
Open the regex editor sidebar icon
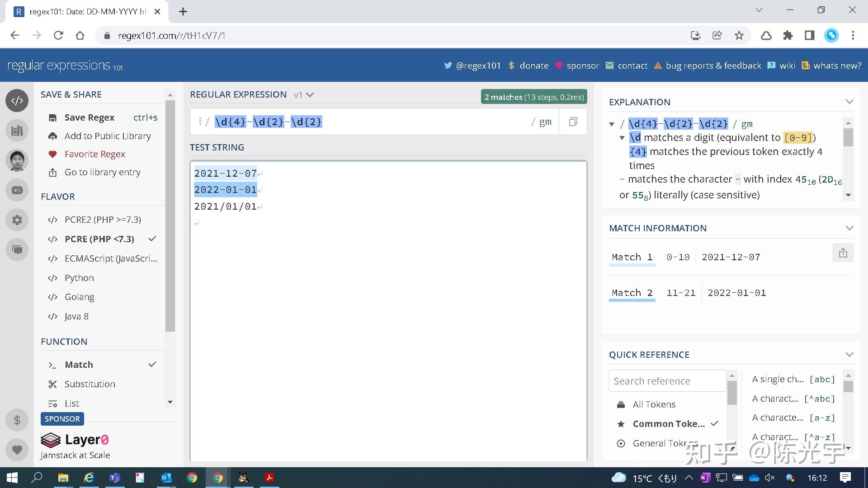point(17,101)
